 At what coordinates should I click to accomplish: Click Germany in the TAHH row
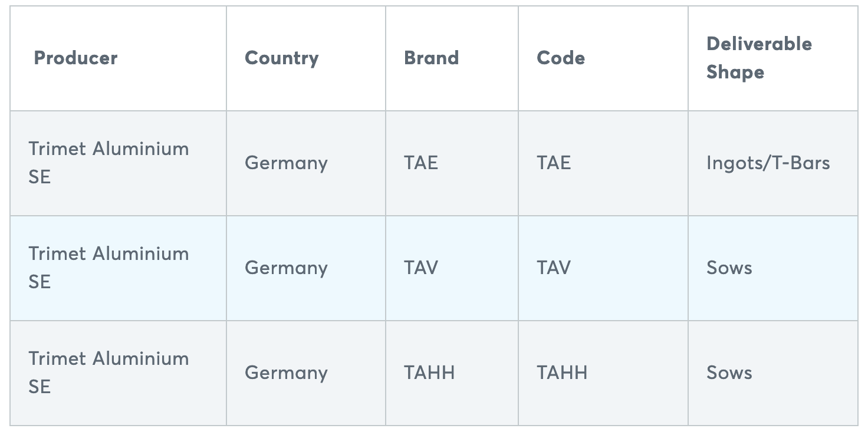click(x=286, y=373)
